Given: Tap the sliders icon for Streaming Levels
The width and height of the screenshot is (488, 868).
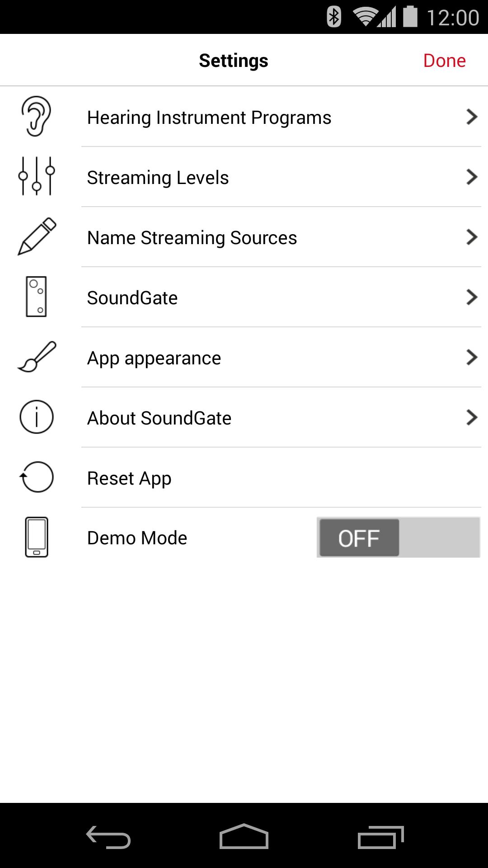Looking at the screenshot, I should pos(37,176).
